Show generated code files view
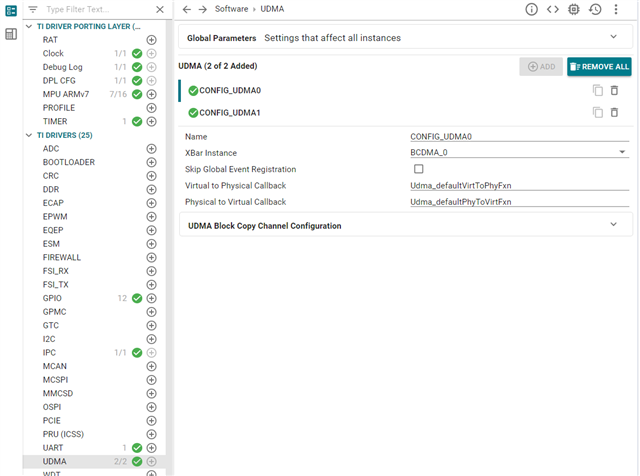The image size is (640, 476). (553, 9)
